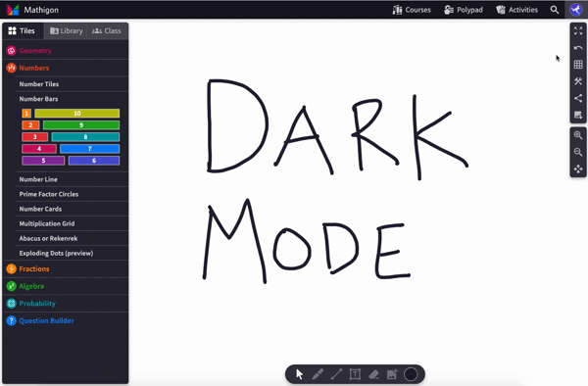The image size is (588, 386).
Task: Activate the pointer Select tool
Action: [299, 374]
